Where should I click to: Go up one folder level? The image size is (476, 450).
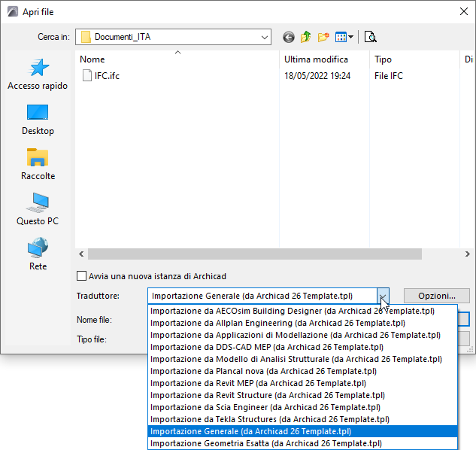point(306,37)
